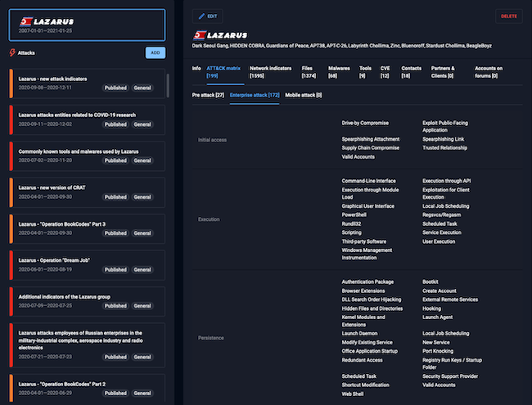This screenshot has height=405, width=532.
Task: Select Registry Run Keys / Startup Folder
Action: tap(452, 363)
